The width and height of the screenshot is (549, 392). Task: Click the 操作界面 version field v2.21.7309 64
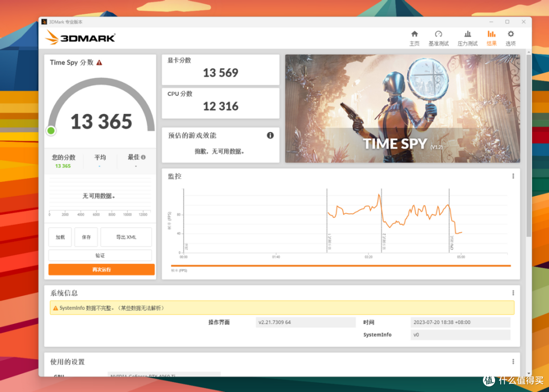[x=306, y=322]
